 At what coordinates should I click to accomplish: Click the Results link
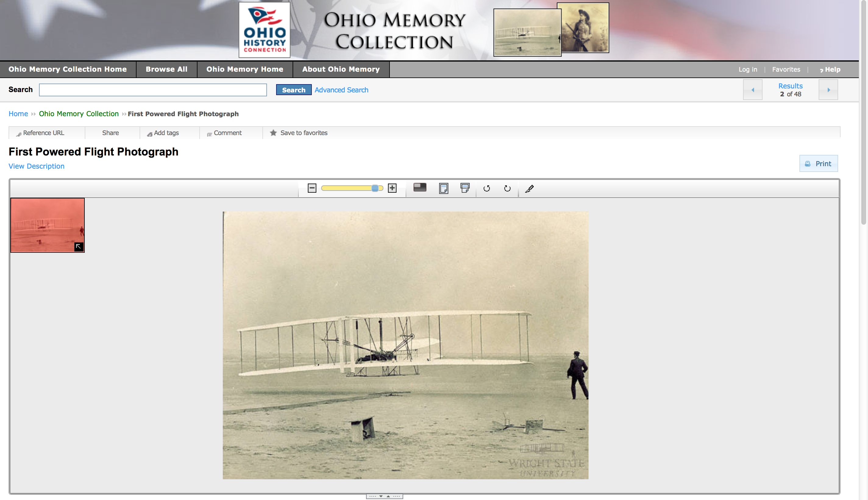pos(790,86)
